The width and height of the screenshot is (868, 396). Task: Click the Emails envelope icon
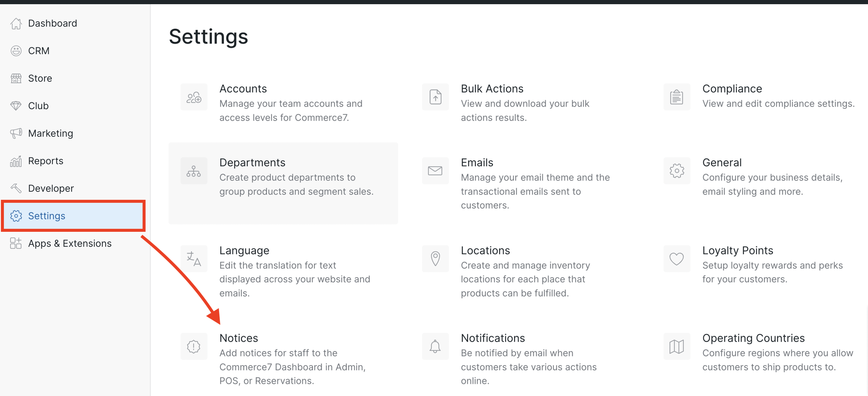[x=435, y=171]
